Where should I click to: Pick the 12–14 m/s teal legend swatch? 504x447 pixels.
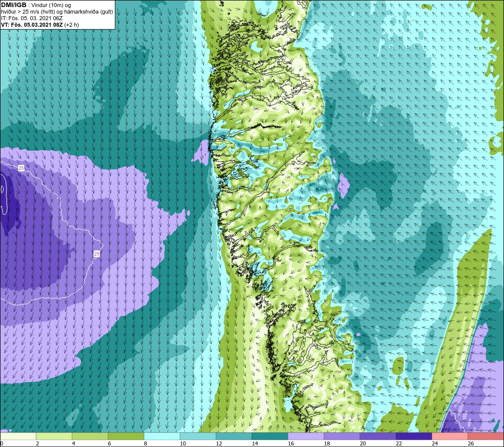coord(234,436)
